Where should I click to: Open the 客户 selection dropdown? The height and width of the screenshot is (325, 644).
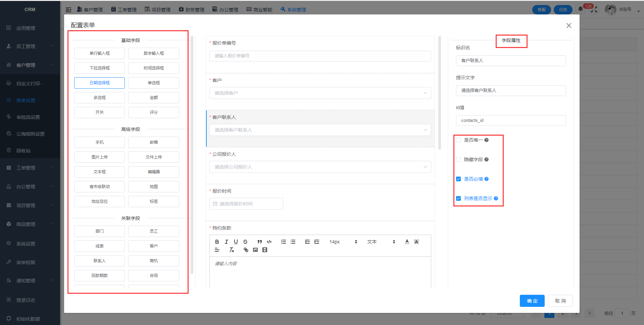(x=320, y=93)
